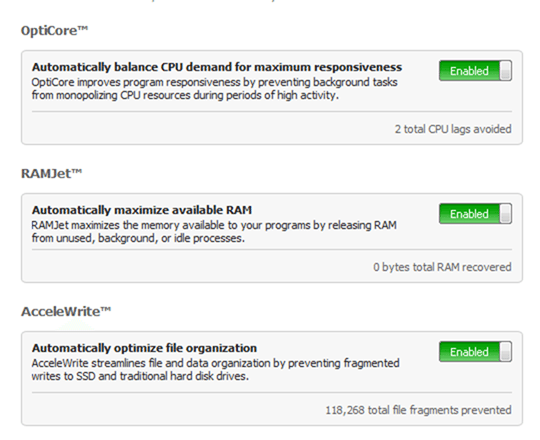Click the gray knob on RAMJet's switch
Image resolution: width=540 pixels, height=440 pixels.
pos(506,213)
